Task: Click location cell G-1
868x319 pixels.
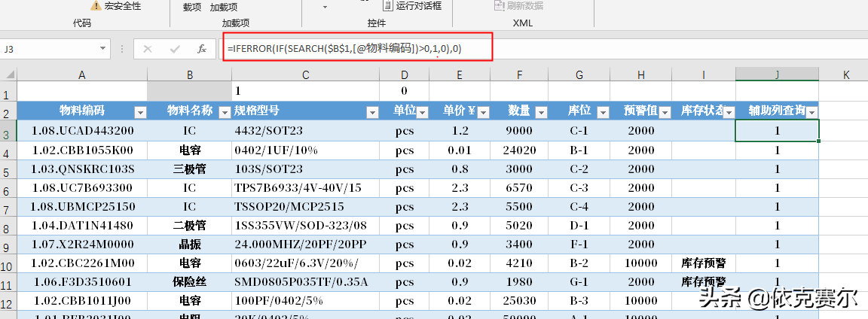Action: click(x=579, y=281)
